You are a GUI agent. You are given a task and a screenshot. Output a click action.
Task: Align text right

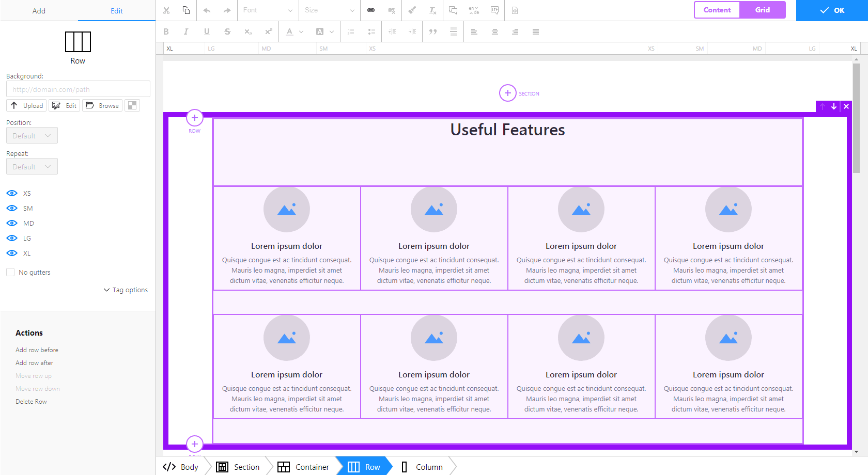tap(515, 31)
